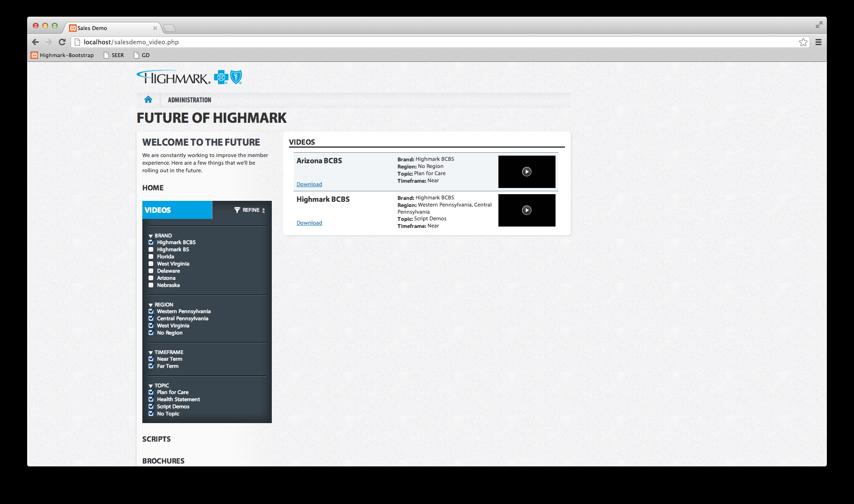Check the Highmark BS brand checkbox
Screen dimensions: 854x504
(x=151, y=249)
